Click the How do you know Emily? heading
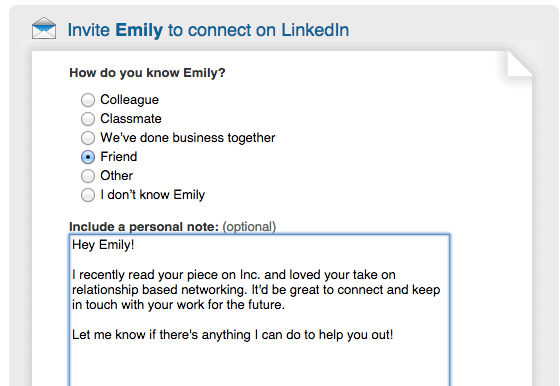560x386 pixels. (x=148, y=73)
